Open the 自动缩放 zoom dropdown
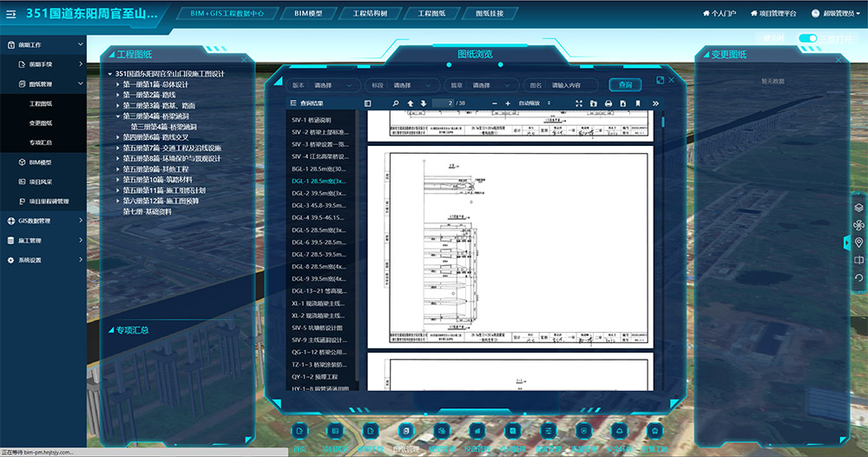This screenshot has width=868, height=457. coord(534,103)
